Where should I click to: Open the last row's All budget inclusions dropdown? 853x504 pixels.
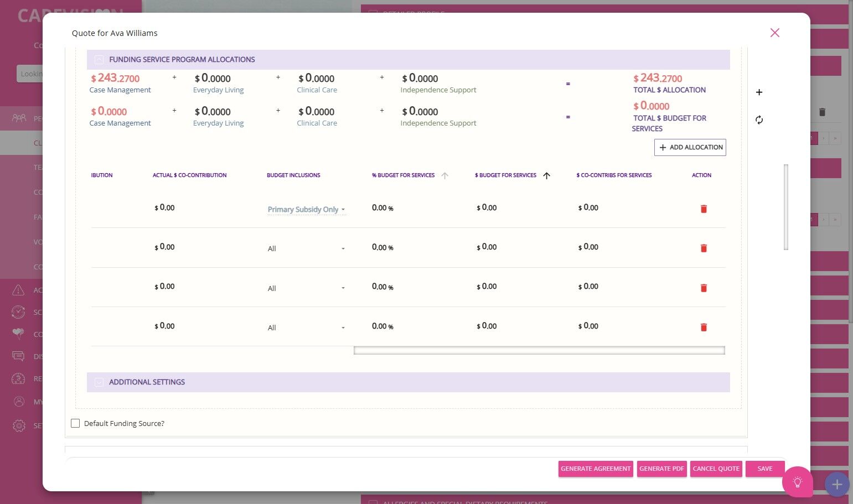pos(306,328)
